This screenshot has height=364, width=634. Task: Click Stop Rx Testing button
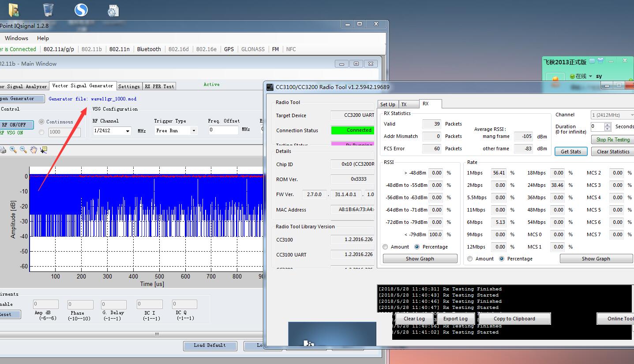pyautogui.click(x=612, y=140)
